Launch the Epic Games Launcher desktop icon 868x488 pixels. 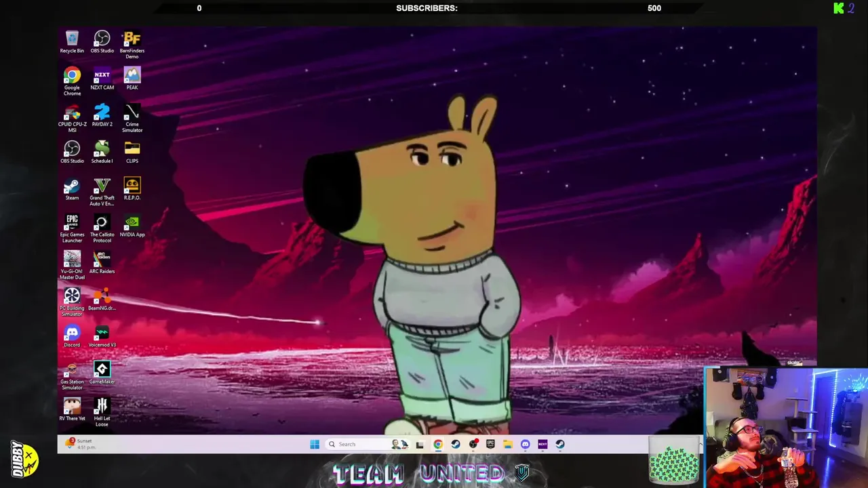click(72, 228)
